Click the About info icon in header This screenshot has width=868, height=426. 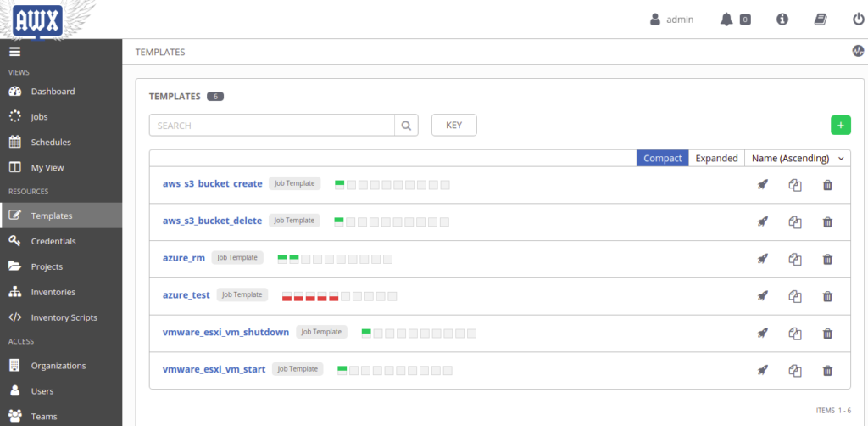coord(782,20)
